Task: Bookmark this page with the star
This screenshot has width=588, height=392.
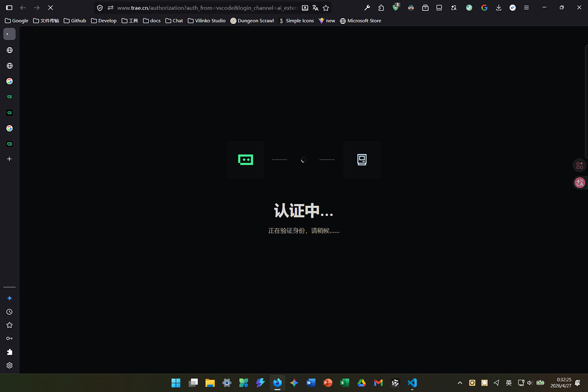Action: 326,8
